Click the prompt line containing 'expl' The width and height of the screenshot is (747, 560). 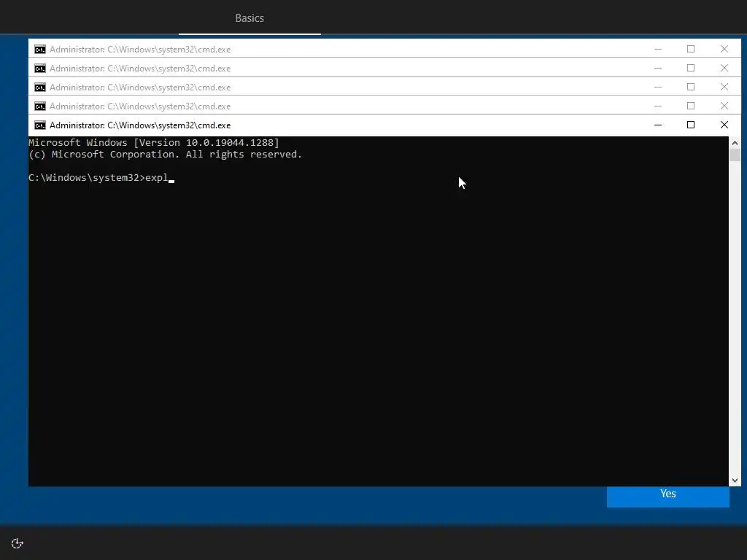pos(101,178)
